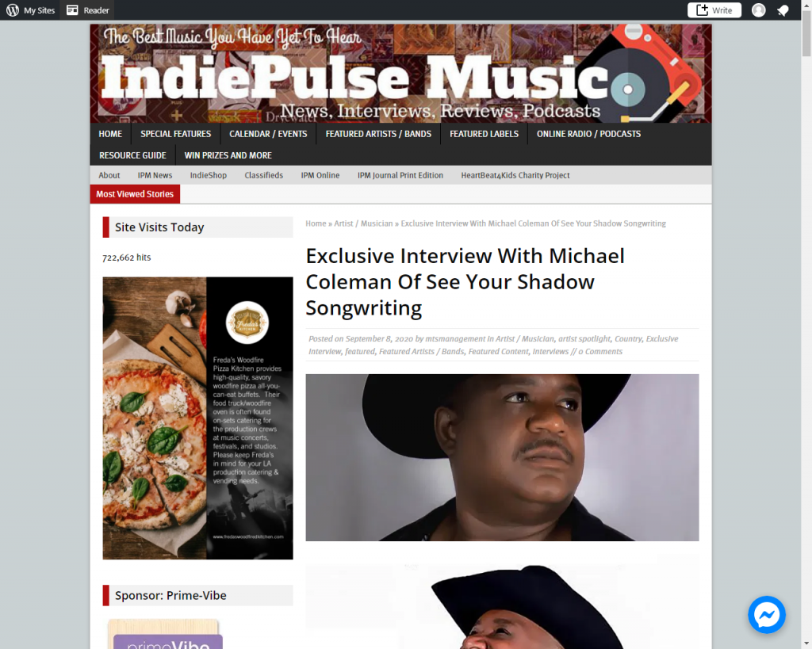812x649 pixels.
Task: Click the Write post button
Action: coord(714,10)
